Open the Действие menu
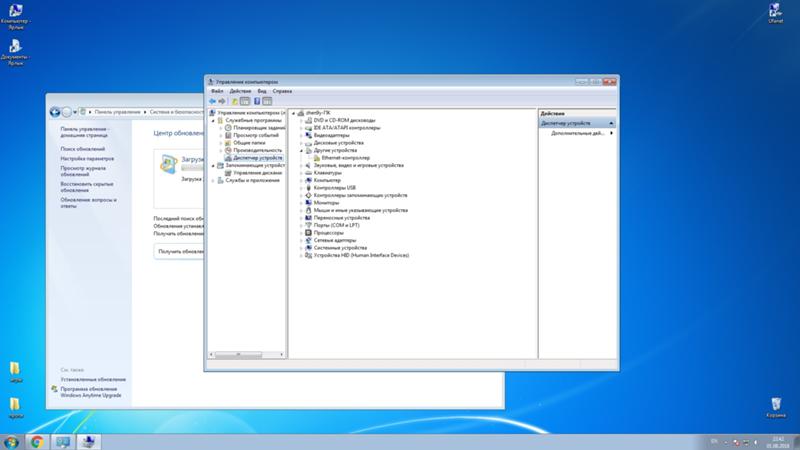 coord(240,91)
